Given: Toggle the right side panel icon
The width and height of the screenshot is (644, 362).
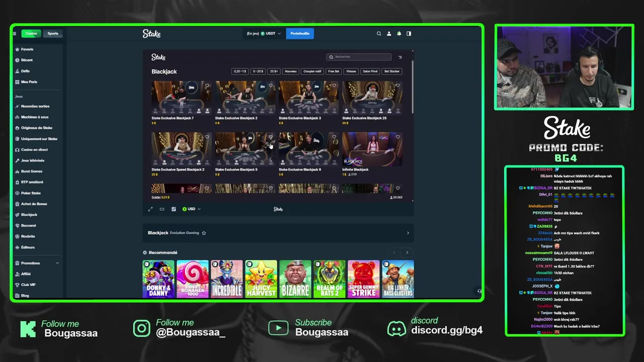Looking at the screenshot, I should click(x=409, y=34).
